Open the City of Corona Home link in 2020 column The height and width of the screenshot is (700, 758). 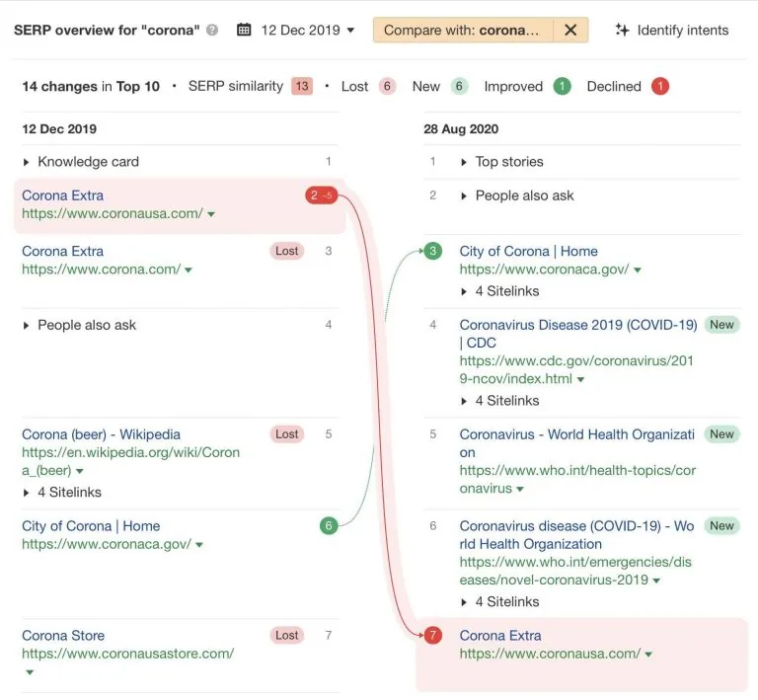coord(529,252)
